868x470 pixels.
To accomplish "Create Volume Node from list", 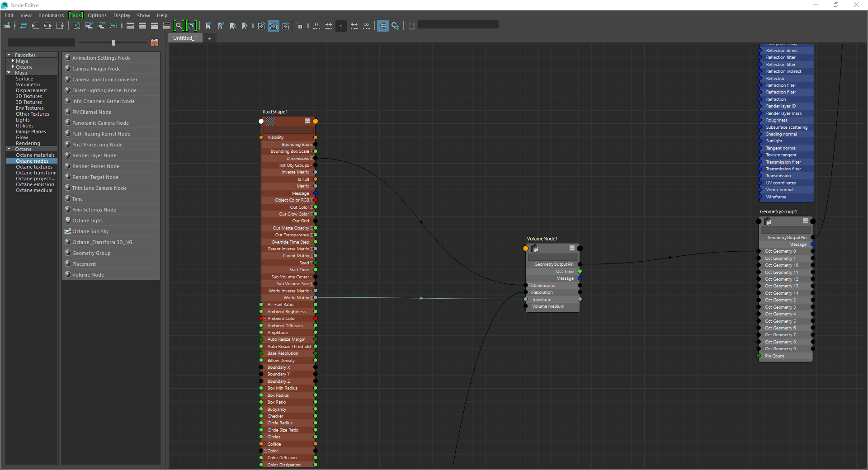I will (x=111, y=275).
